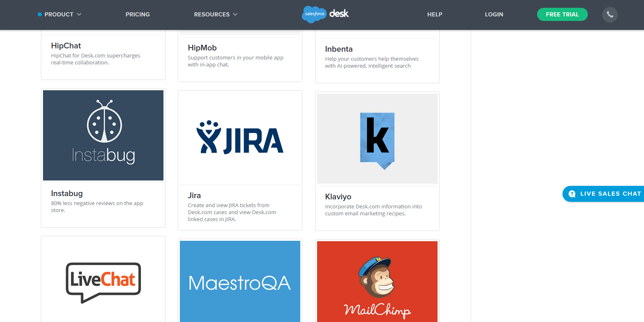Open the Klaviyo integration title
Image resolution: width=644 pixels, height=322 pixels.
coord(338,196)
